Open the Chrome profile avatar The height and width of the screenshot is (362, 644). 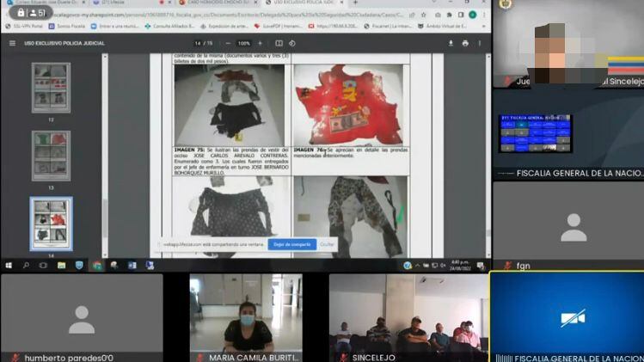(x=473, y=15)
